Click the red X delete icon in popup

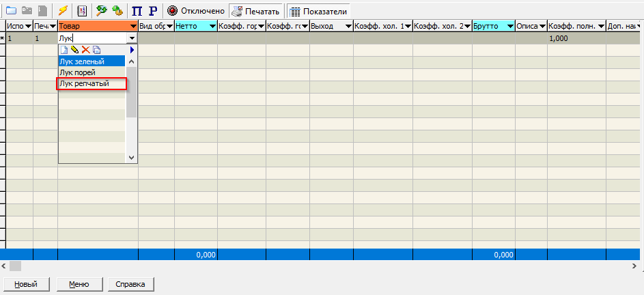point(85,50)
